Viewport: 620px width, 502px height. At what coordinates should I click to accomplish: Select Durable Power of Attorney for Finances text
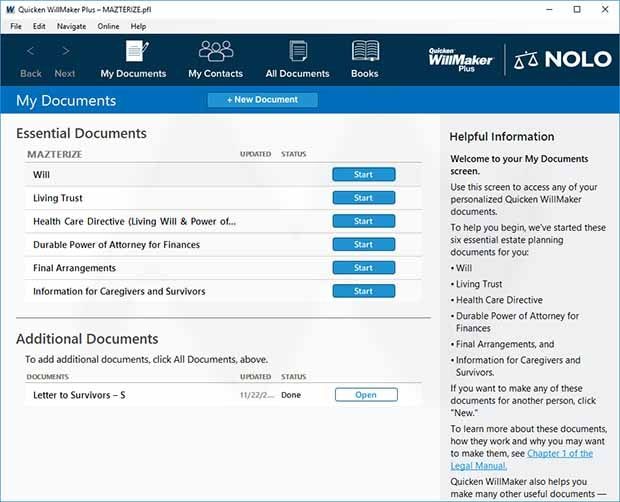(116, 244)
